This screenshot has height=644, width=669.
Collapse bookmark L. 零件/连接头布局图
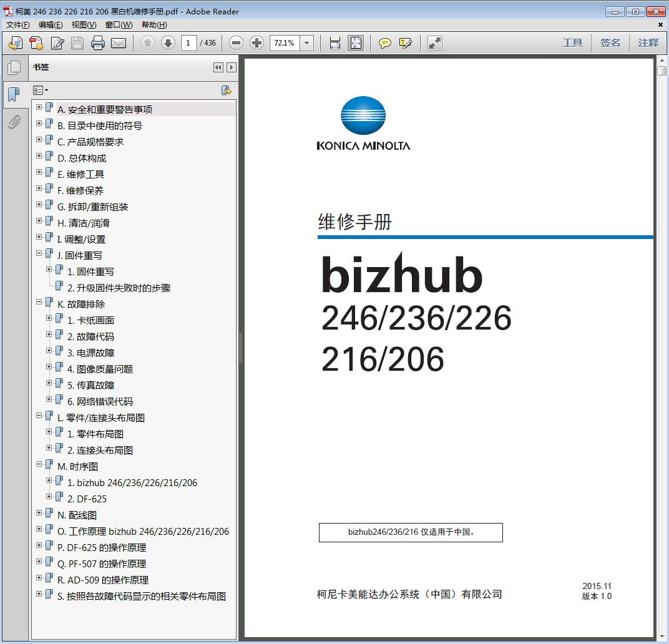(x=39, y=415)
